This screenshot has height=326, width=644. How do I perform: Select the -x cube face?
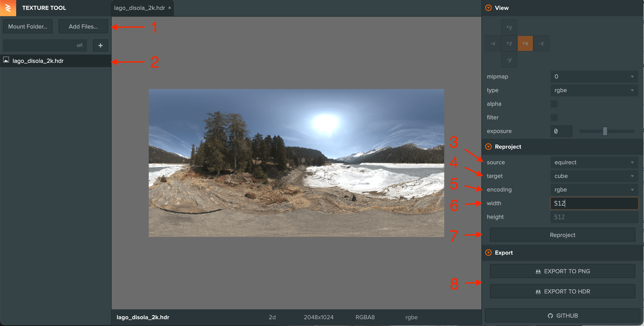(x=493, y=43)
